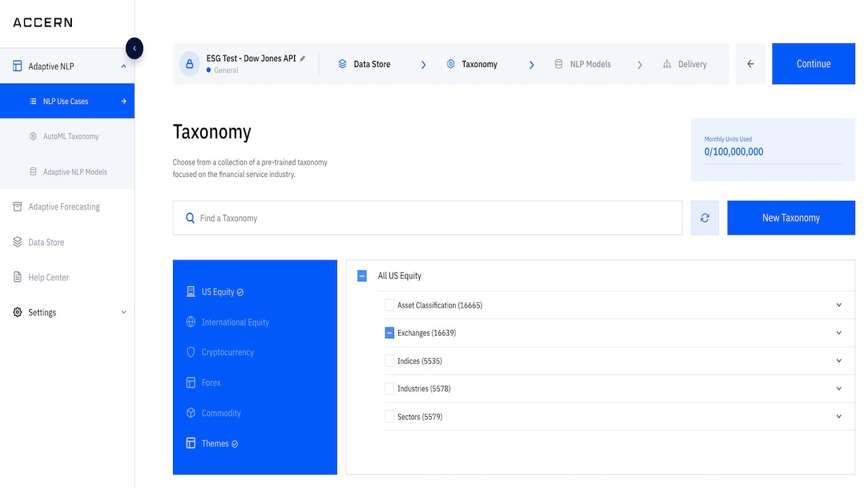The image size is (868, 488).
Task: Edit use case name with the pencil icon
Action: point(302,58)
